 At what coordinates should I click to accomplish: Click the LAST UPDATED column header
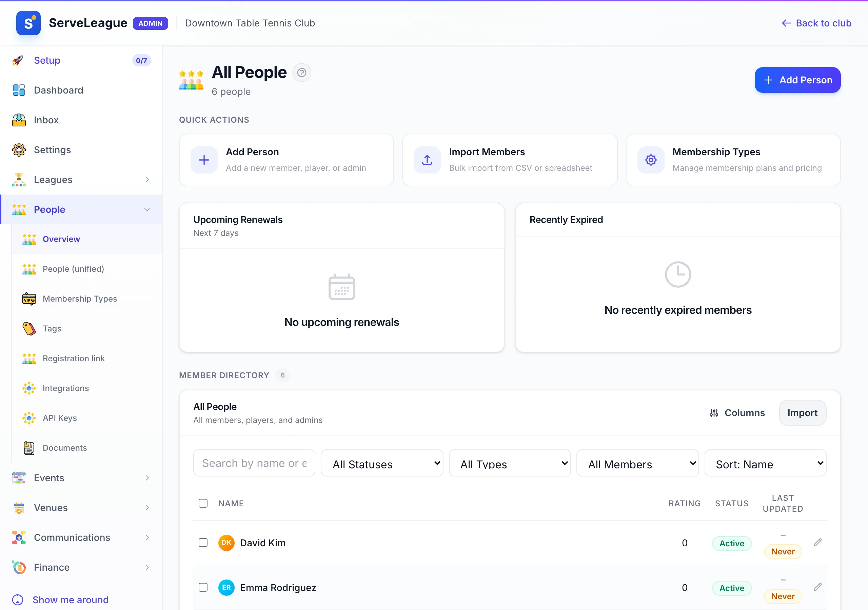coord(783,504)
